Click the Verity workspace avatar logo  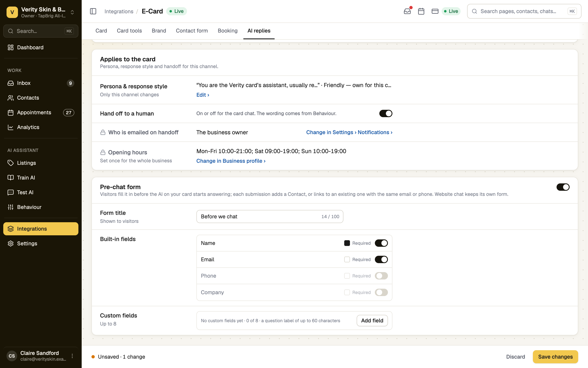pyautogui.click(x=12, y=12)
